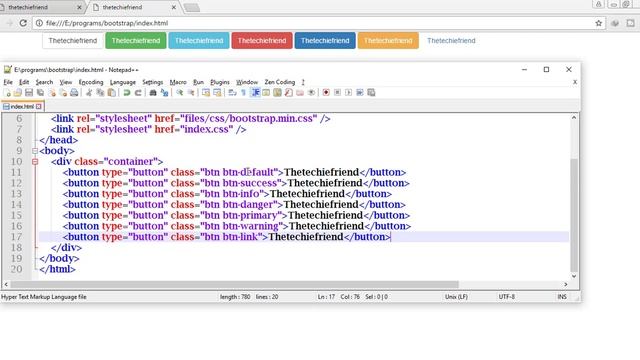Save the document with the Save icon
The image size is (640, 360).
click(29, 93)
